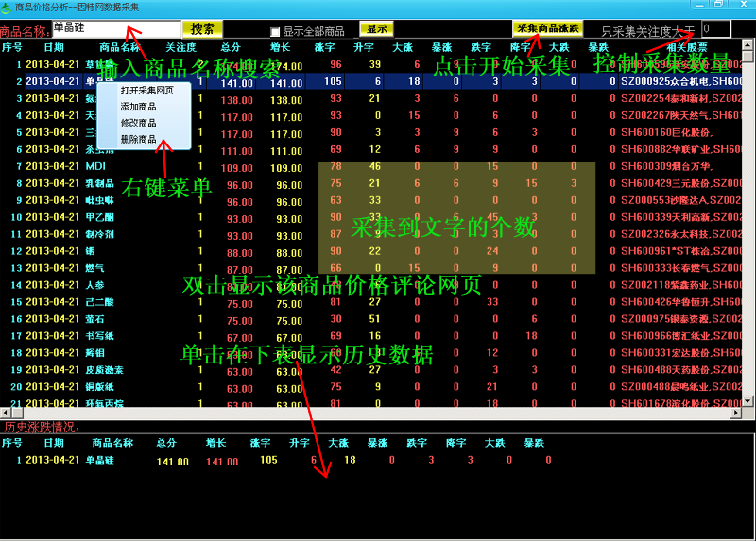Click the 相关股票 column header
The width and height of the screenshot is (756, 541).
click(687, 47)
